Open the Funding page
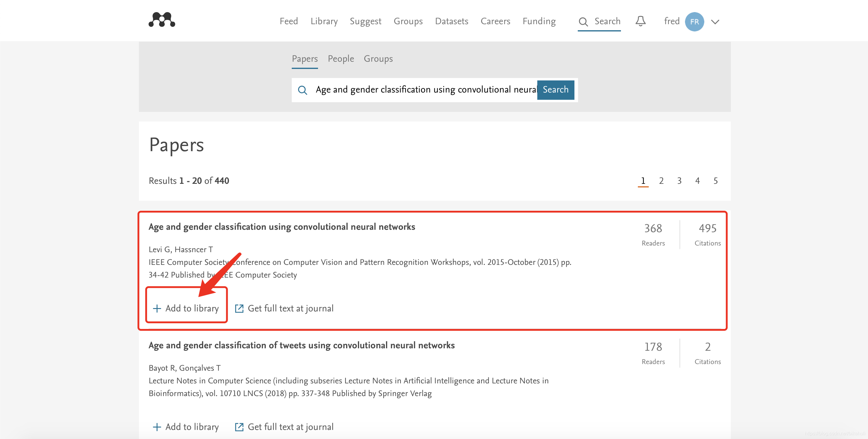The width and height of the screenshot is (868, 439). point(539,21)
